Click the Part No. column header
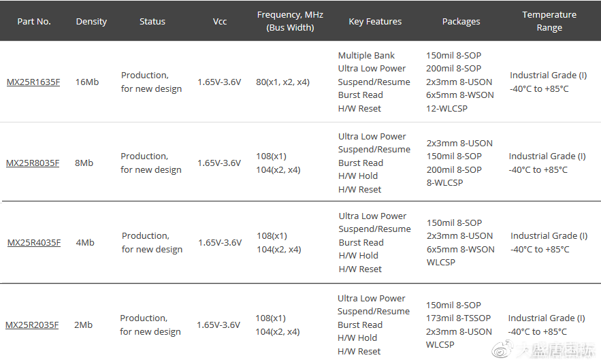 (x=34, y=21)
